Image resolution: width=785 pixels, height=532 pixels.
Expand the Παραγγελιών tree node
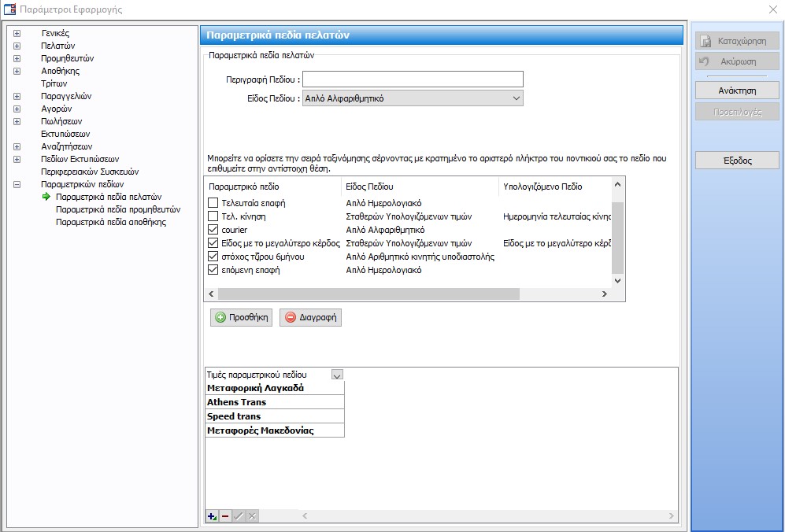coord(17,96)
